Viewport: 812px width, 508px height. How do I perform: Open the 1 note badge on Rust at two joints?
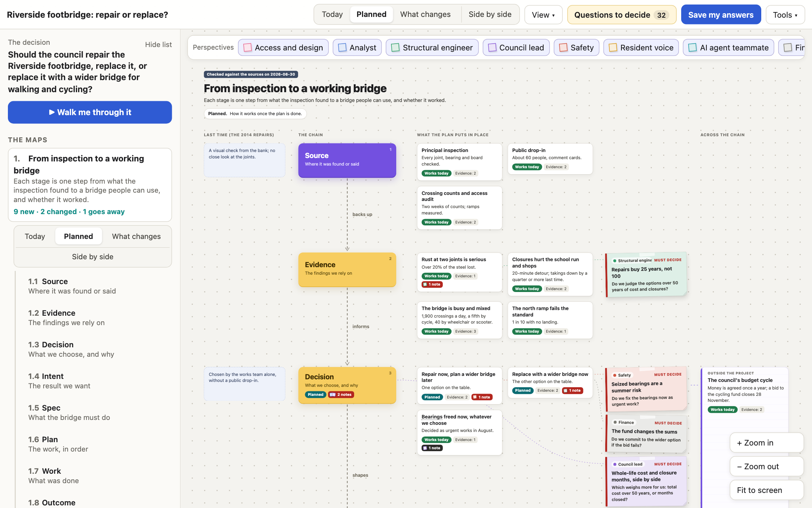pyautogui.click(x=432, y=284)
